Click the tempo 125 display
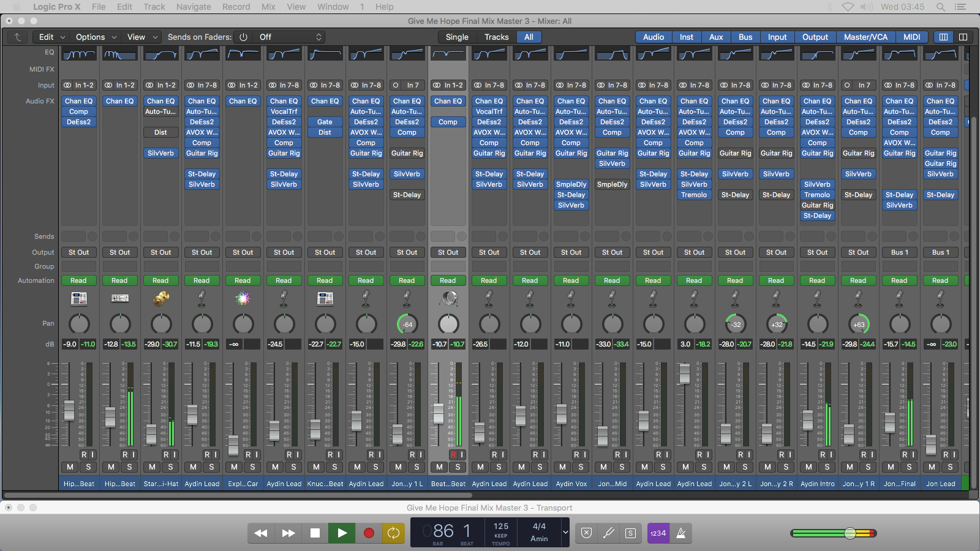 [501, 527]
